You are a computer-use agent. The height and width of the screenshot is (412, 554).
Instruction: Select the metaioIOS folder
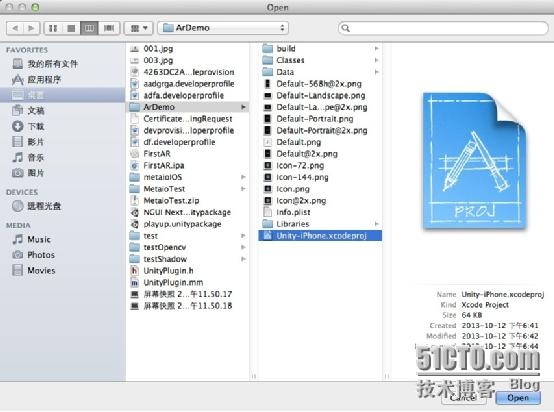click(187, 177)
